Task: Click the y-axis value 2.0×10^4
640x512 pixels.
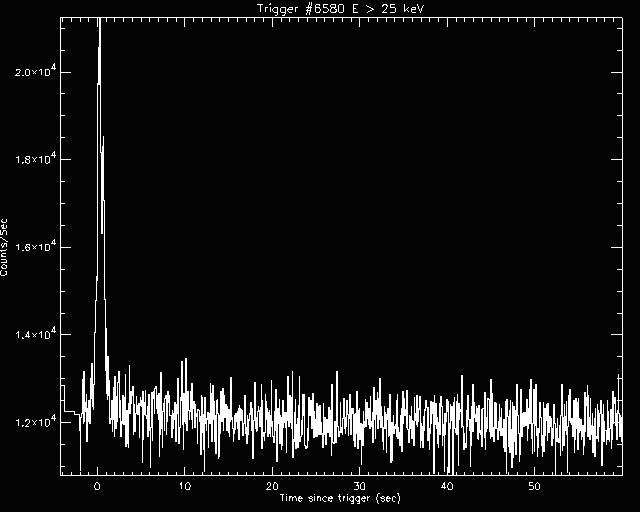Action: [35, 71]
